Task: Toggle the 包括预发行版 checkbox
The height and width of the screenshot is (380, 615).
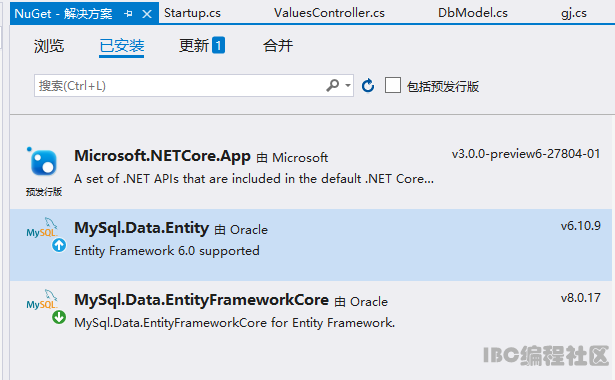Action: [x=393, y=85]
